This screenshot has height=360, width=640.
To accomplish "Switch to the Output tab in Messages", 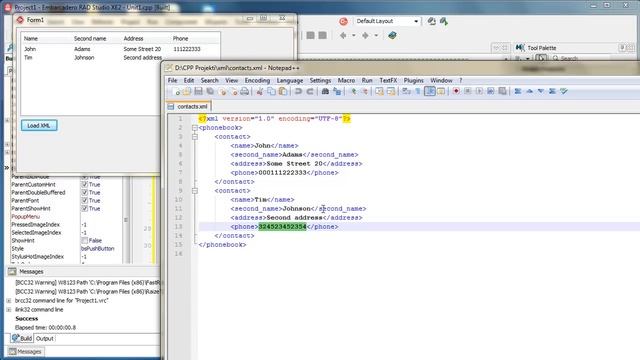I will point(44,339).
